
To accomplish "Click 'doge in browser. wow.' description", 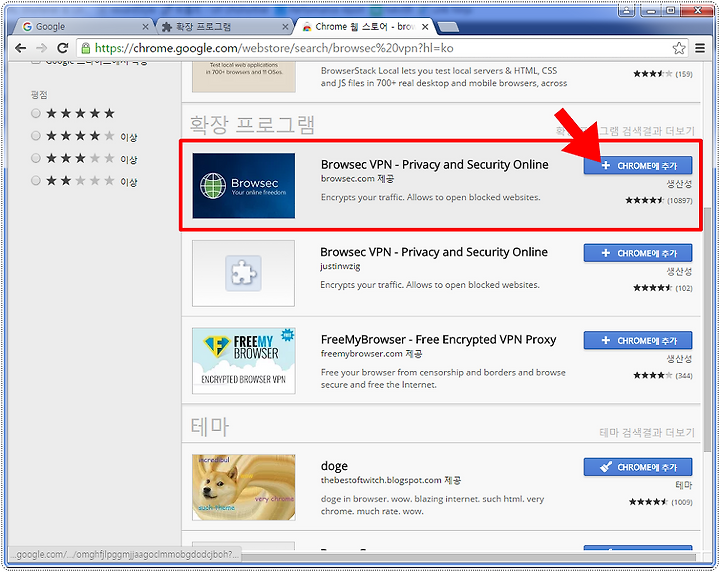I will [433, 505].
